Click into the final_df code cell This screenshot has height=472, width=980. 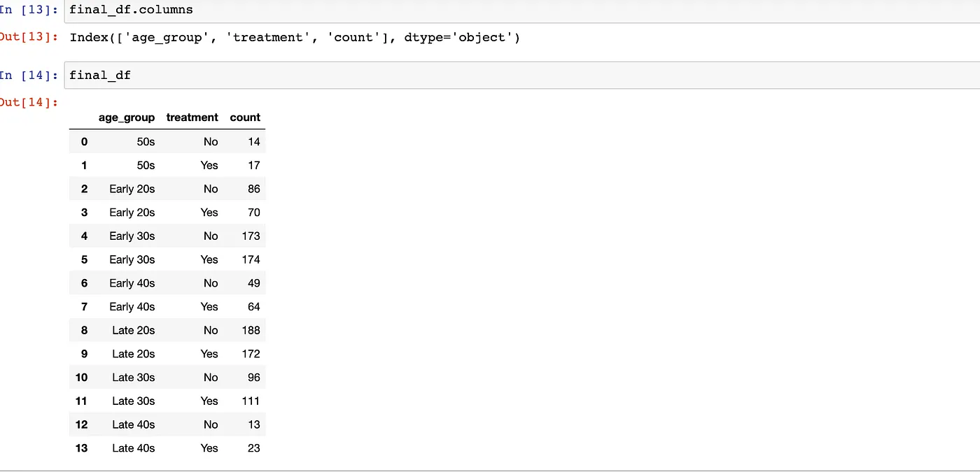point(100,75)
